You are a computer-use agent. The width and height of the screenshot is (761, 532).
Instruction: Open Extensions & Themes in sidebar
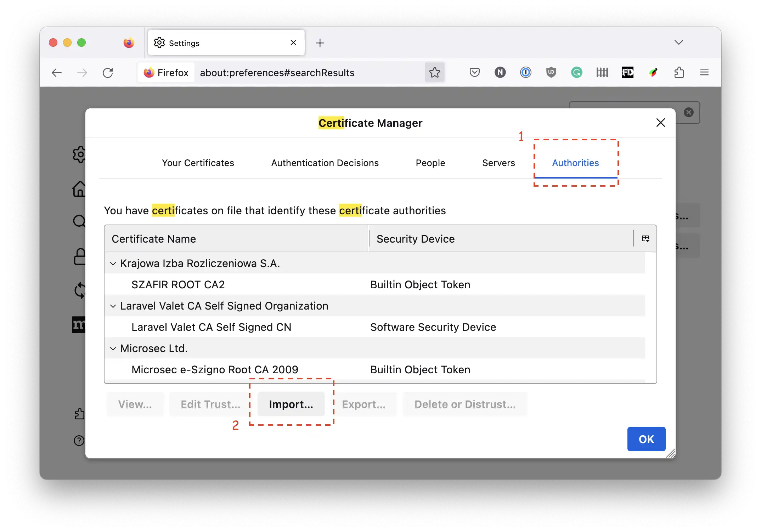tap(79, 414)
